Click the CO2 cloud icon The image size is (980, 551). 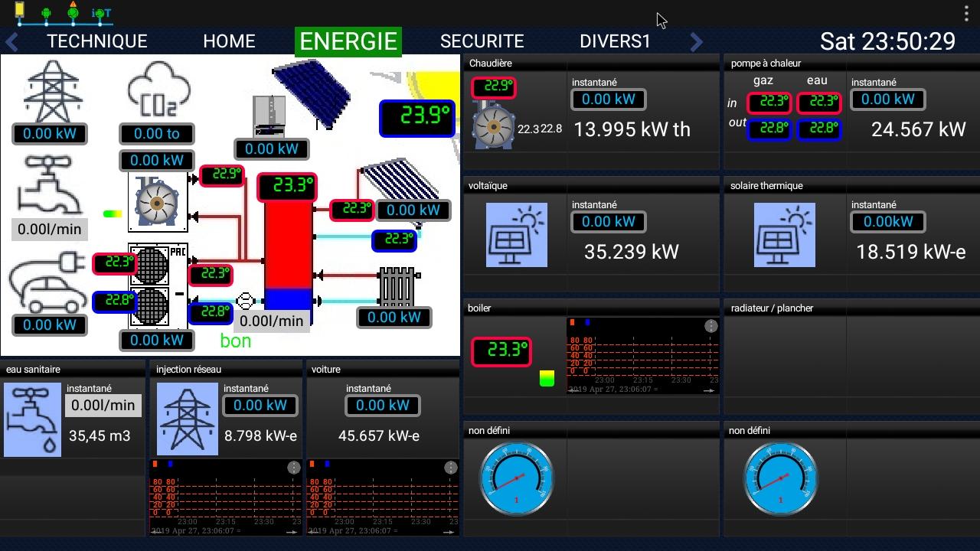click(x=157, y=89)
